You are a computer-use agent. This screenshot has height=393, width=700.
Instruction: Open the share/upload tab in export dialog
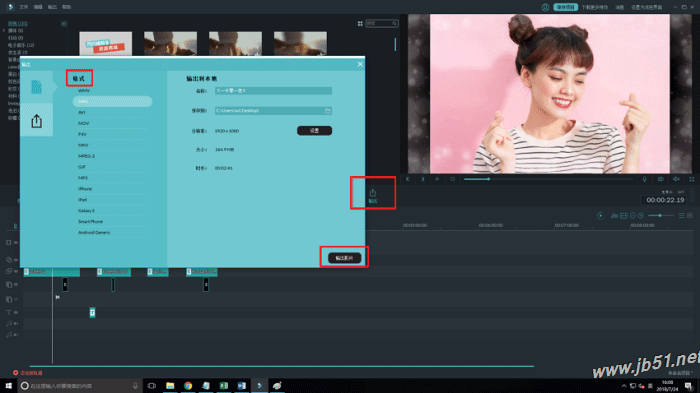36,121
